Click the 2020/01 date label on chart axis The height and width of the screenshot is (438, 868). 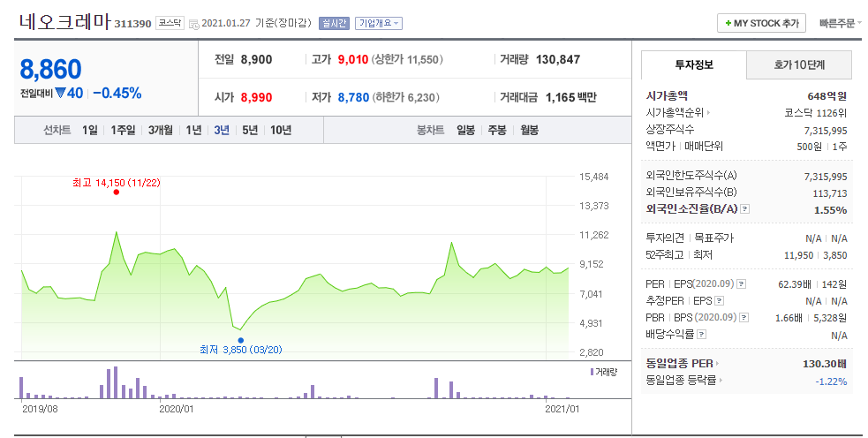pos(177,409)
